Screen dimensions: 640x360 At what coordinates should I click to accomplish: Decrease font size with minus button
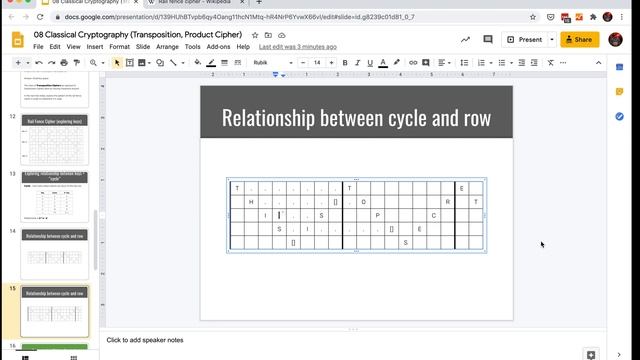pos(303,63)
